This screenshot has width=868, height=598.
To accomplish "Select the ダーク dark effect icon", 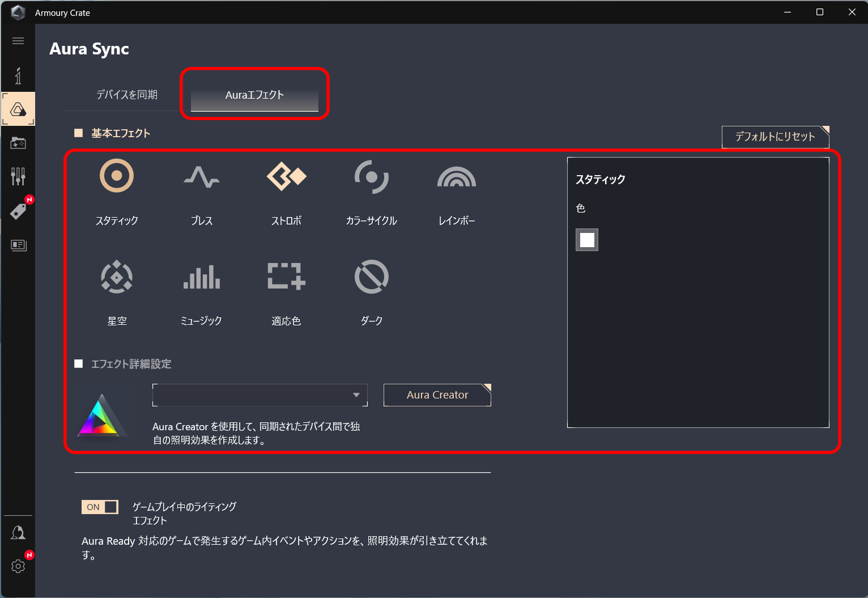I will (x=372, y=277).
